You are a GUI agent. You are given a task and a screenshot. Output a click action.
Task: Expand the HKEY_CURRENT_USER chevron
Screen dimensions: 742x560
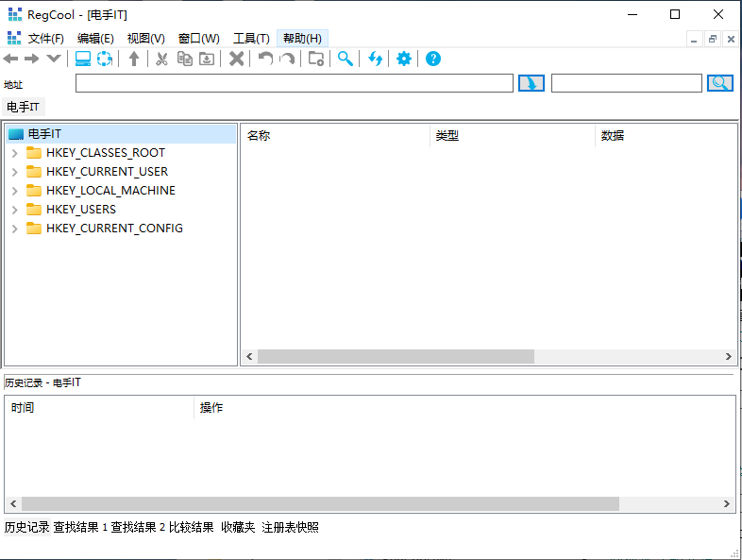click(x=15, y=172)
